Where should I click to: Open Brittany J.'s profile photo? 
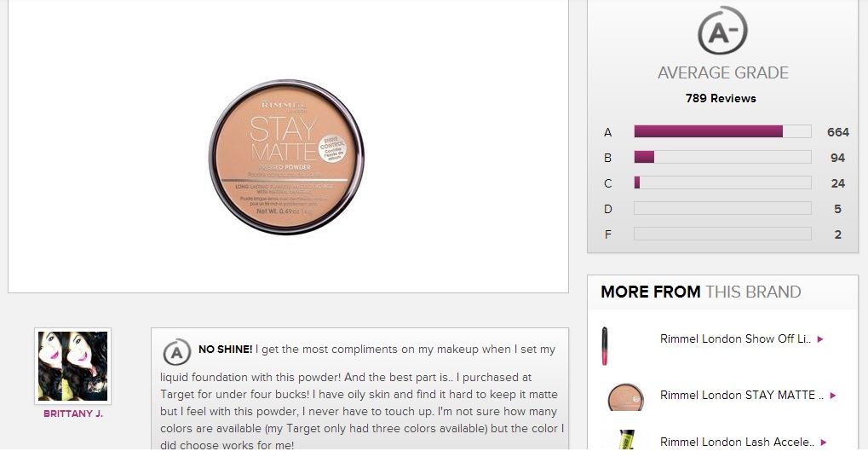pyautogui.click(x=73, y=366)
